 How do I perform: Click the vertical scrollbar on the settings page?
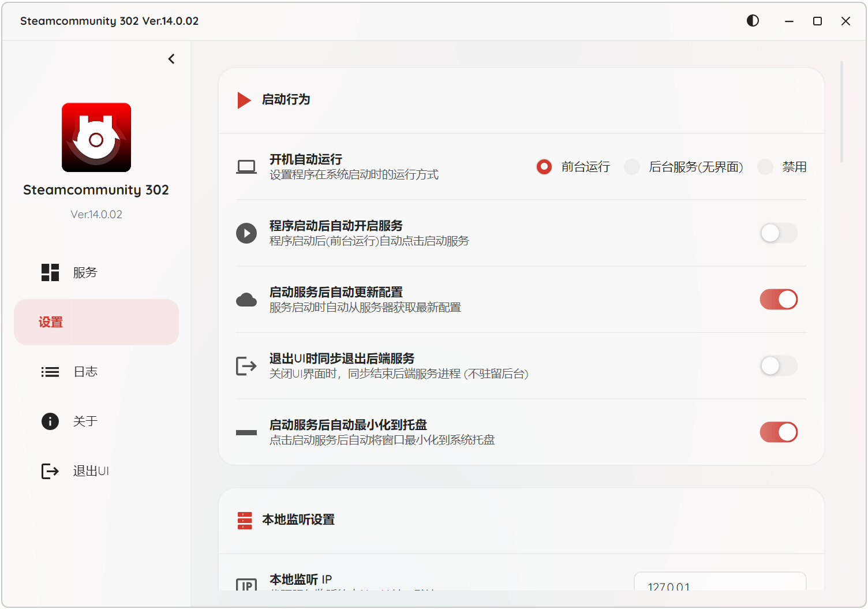(842, 111)
